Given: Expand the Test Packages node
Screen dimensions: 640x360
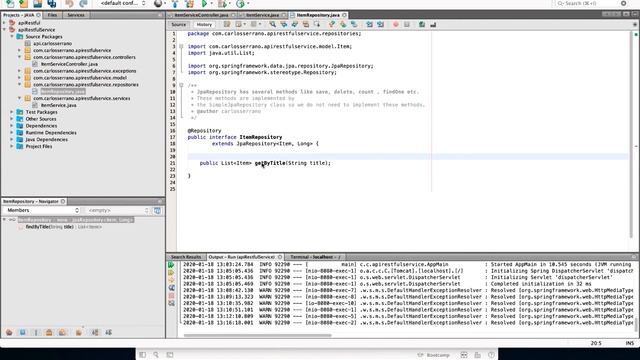Looking at the screenshot, I should click(x=12, y=112).
